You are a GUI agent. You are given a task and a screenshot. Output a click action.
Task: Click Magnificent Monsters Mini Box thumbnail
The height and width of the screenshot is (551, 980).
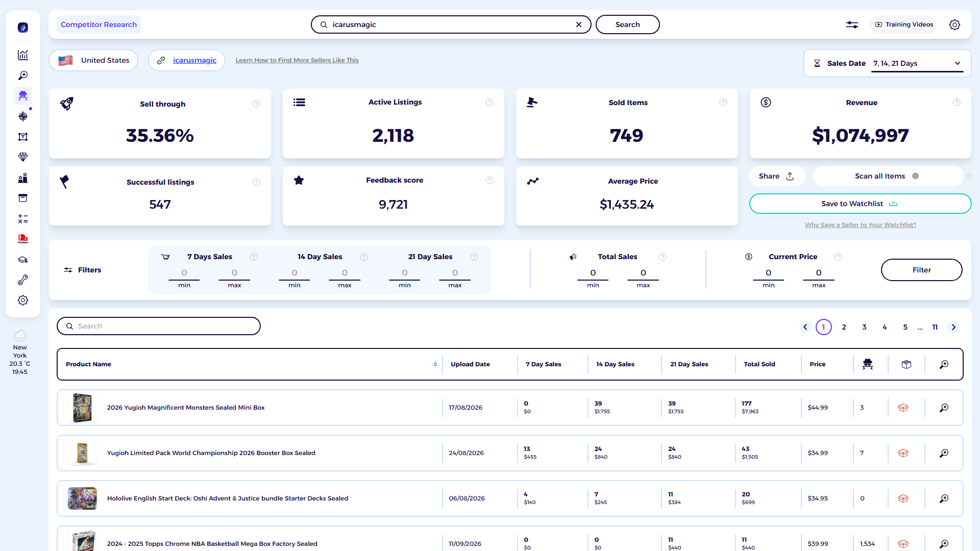[x=82, y=408]
